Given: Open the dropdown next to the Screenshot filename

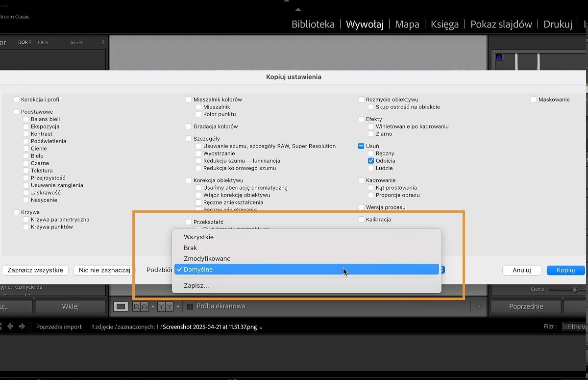Looking at the screenshot, I should coord(260,327).
